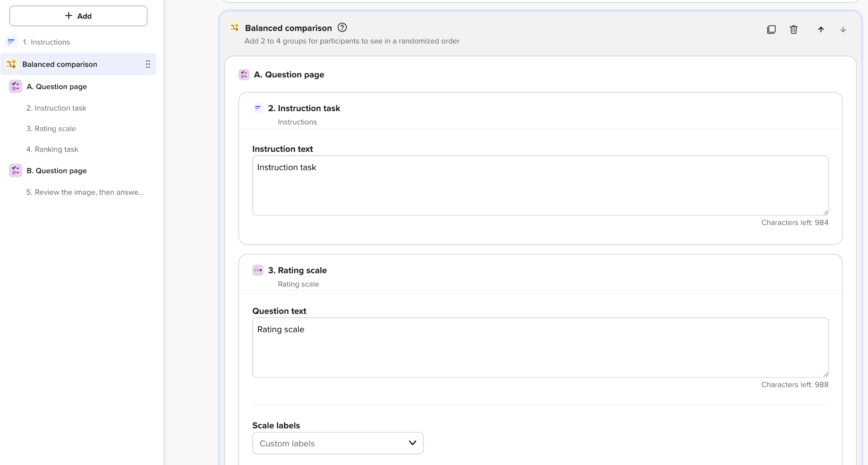Click the A. Question page sidebar icon
The image size is (868, 465).
coord(16,87)
